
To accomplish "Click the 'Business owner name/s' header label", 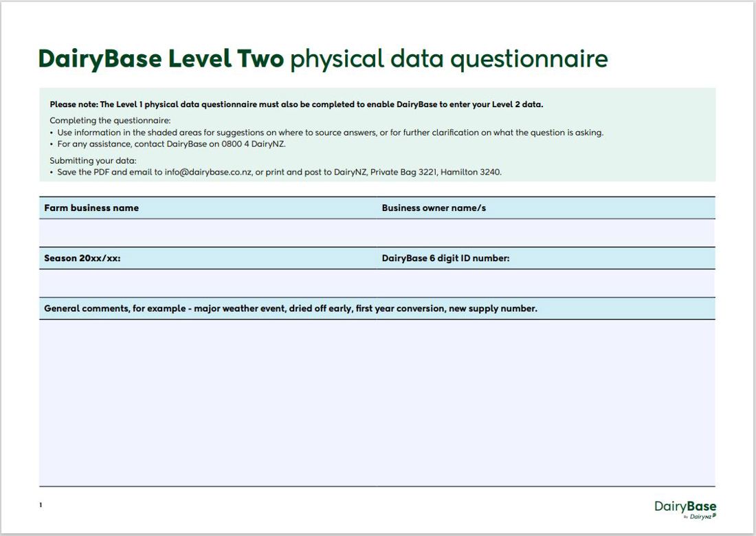I will click(434, 208).
